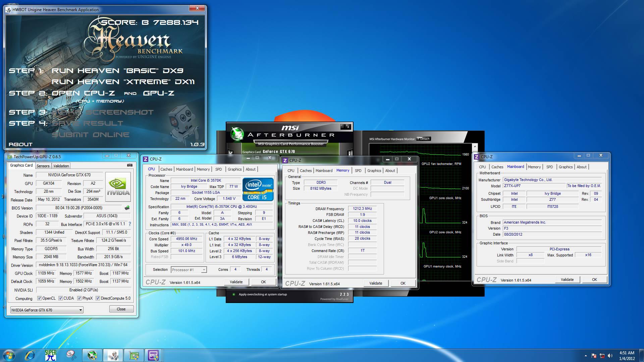The image size is (644, 362).
Task: Click the BIOS Version field in GPU-Z
Action: (79, 208)
